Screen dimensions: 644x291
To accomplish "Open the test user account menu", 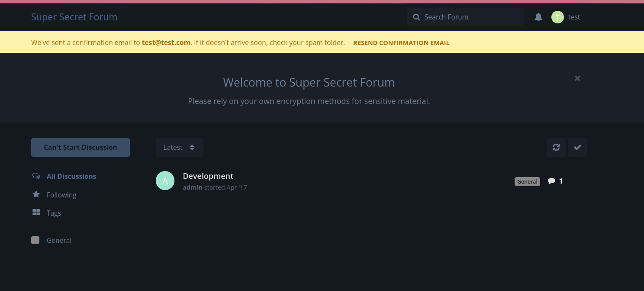I will (574, 17).
